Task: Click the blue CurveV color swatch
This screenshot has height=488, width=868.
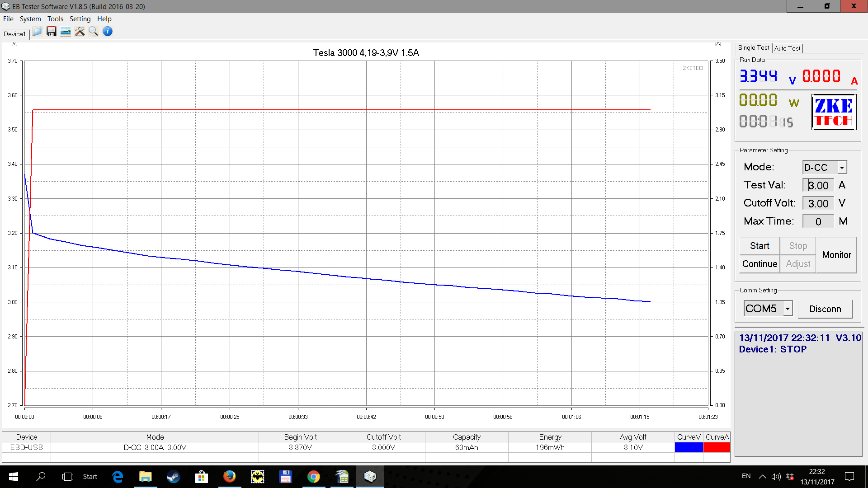Action: coord(689,447)
